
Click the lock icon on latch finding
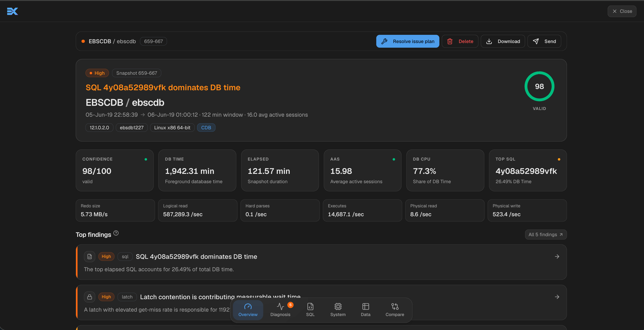click(x=89, y=297)
